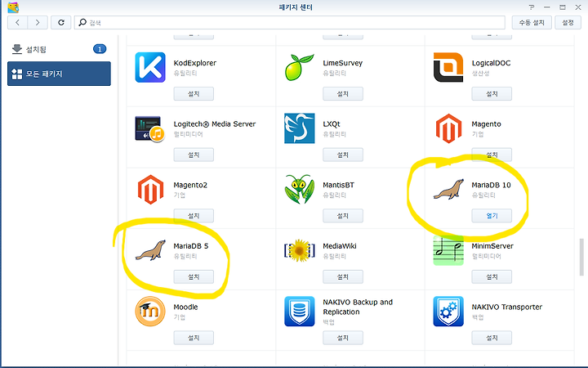This screenshot has height=368, width=588.
Task: Install LXQt with its 설치 button
Action: pyautogui.click(x=343, y=155)
